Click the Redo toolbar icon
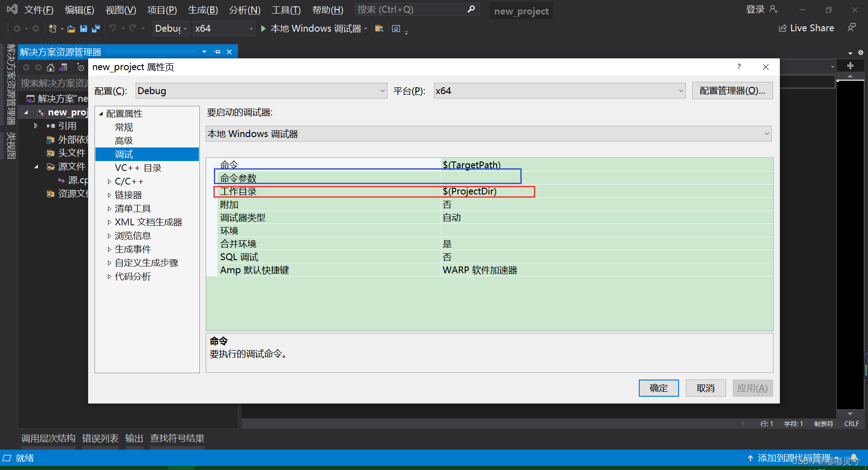 (x=132, y=28)
